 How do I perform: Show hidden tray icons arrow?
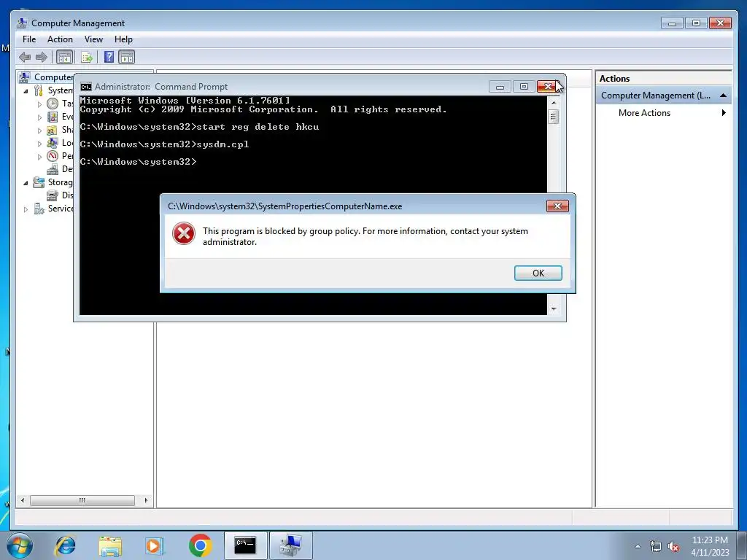pyautogui.click(x=638, y=546)
